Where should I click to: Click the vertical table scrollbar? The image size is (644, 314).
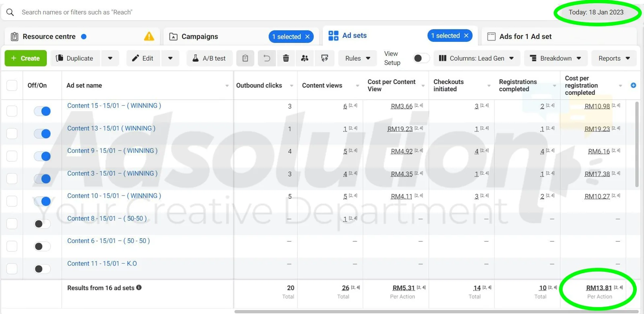[637, 144]
